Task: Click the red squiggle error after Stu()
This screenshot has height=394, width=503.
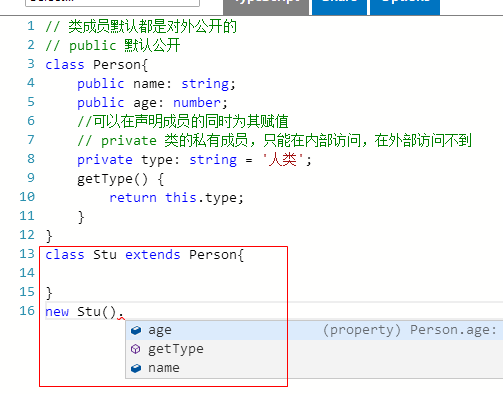Action: pyautogui.click(x=121, y=318)
